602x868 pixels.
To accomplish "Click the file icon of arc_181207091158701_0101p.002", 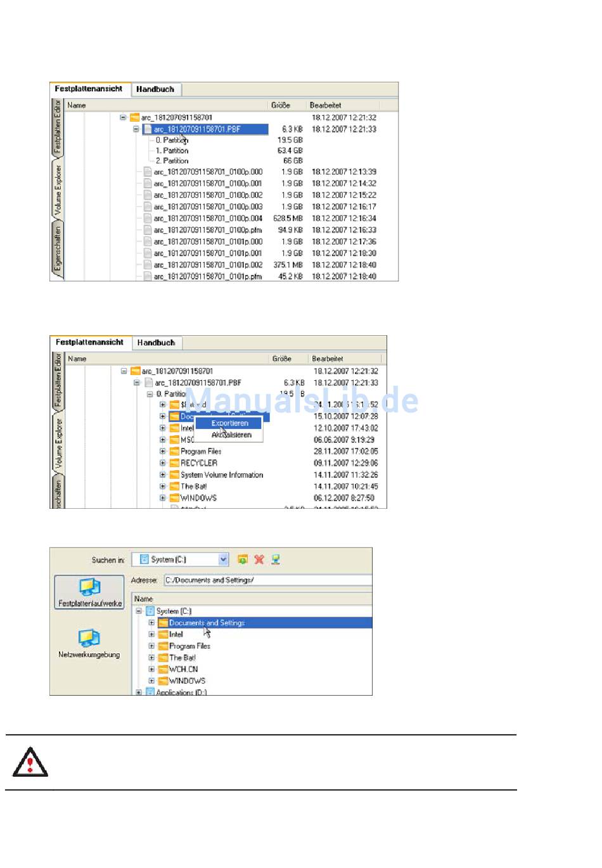I will [x=148, y=265].
